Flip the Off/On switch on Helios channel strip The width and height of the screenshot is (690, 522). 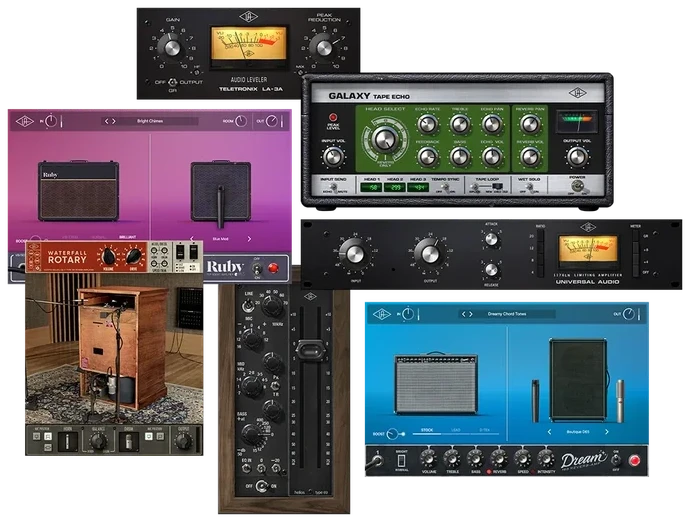(262, 486)
